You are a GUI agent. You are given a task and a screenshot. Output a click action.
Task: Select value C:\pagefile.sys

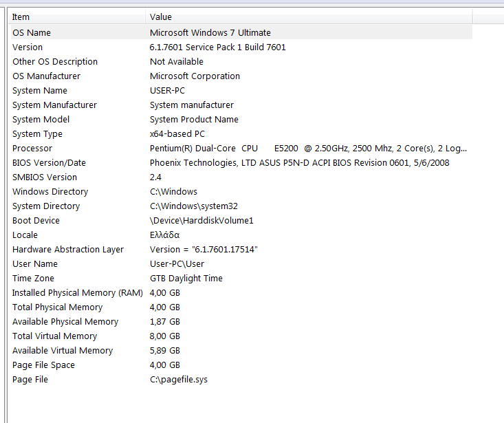(179, 380)
